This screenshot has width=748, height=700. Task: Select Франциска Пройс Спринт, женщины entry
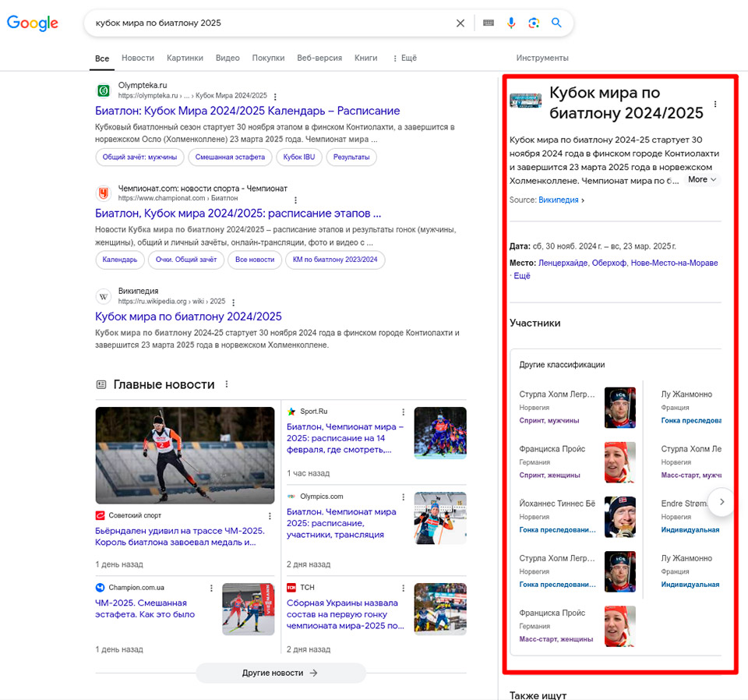(x=577, y=462)
